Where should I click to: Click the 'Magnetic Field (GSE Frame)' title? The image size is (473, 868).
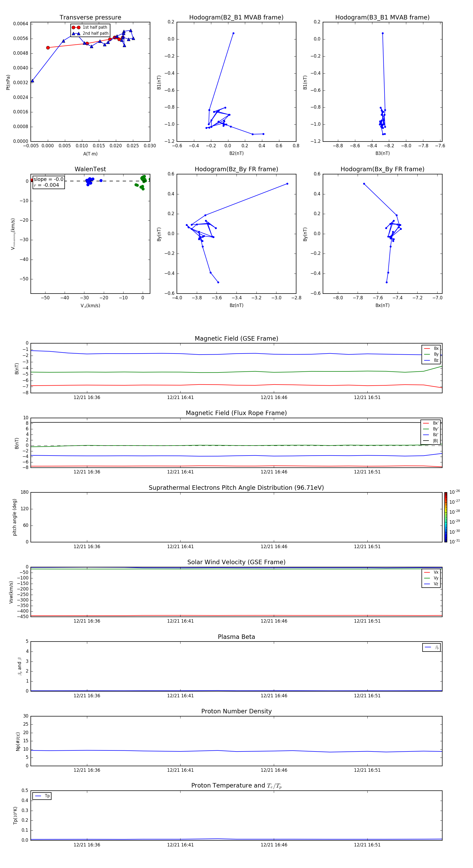236,339
